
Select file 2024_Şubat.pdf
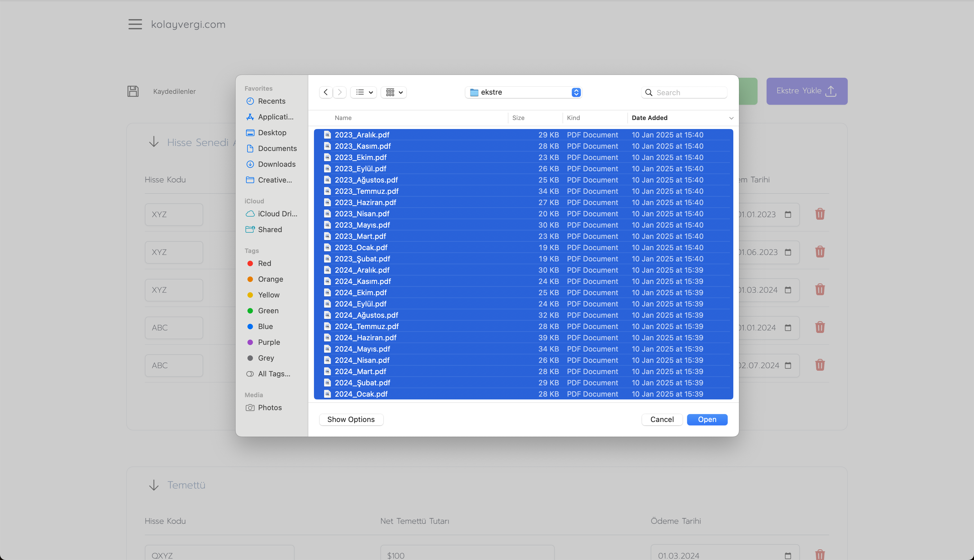click(x=524, y=383)
